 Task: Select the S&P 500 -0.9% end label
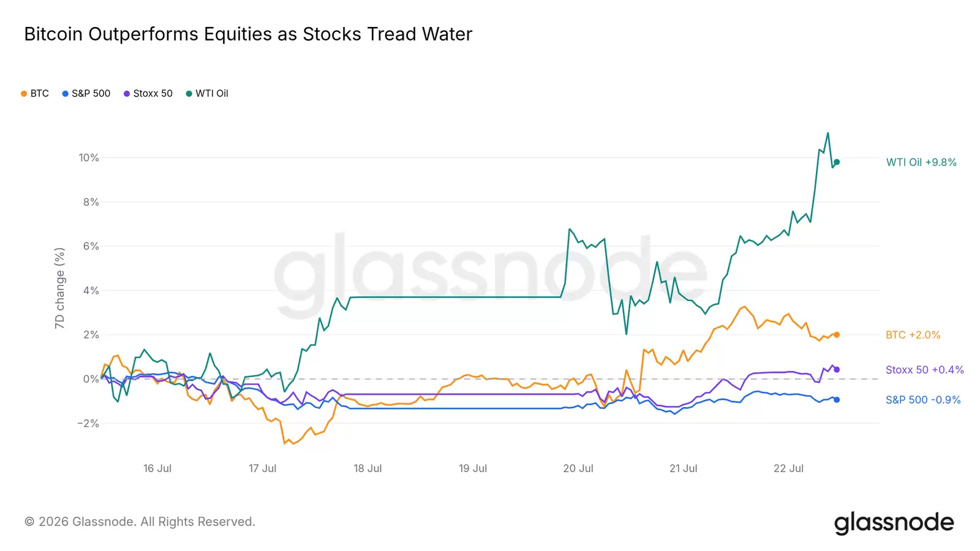(923, 400)
